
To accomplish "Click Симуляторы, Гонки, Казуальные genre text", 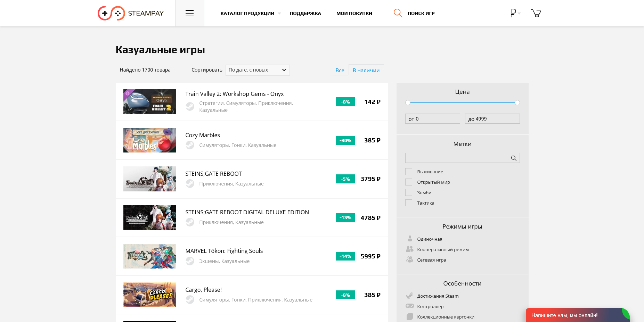I will pyautogui.click(x=238, y=145).
